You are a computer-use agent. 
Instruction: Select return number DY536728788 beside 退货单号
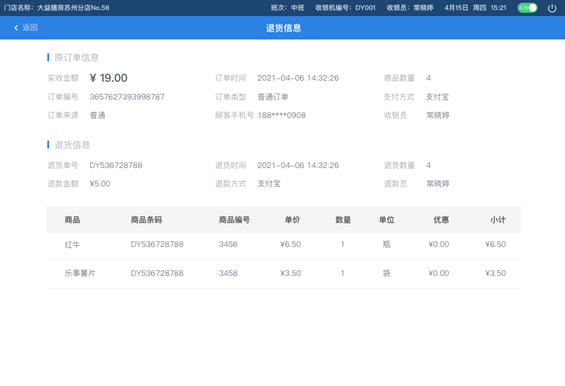tap(116, 165)
